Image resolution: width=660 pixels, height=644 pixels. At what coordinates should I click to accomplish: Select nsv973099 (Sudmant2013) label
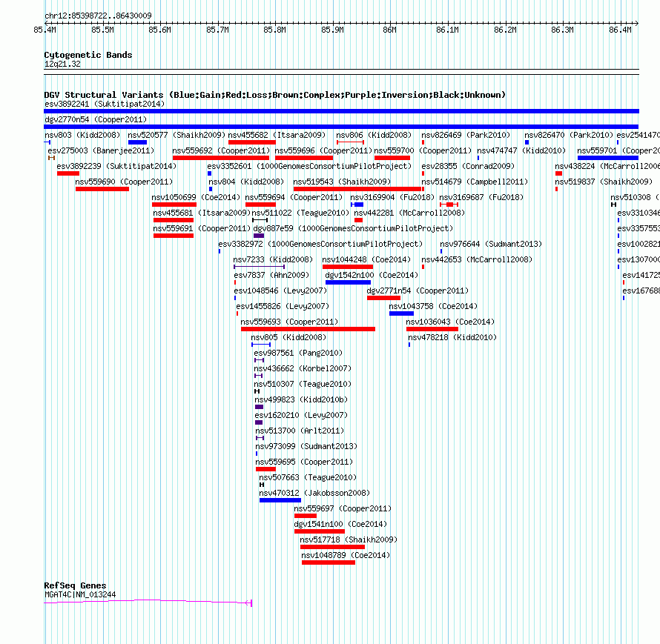[306, 446]
